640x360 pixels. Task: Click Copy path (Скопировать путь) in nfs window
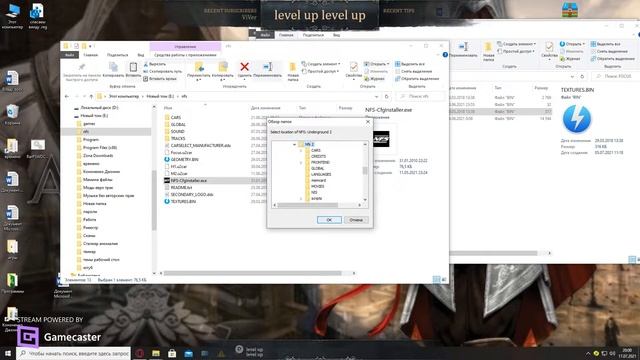(x=163, y=71)
